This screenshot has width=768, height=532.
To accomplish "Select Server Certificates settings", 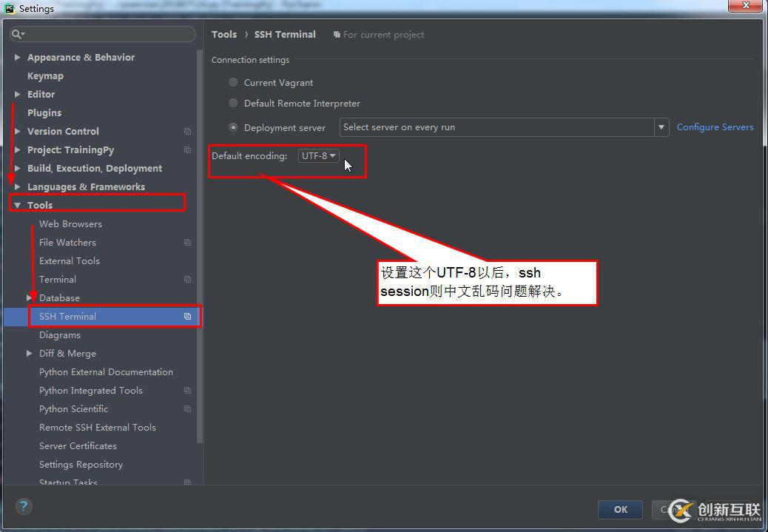I will [x=78, y=445].
